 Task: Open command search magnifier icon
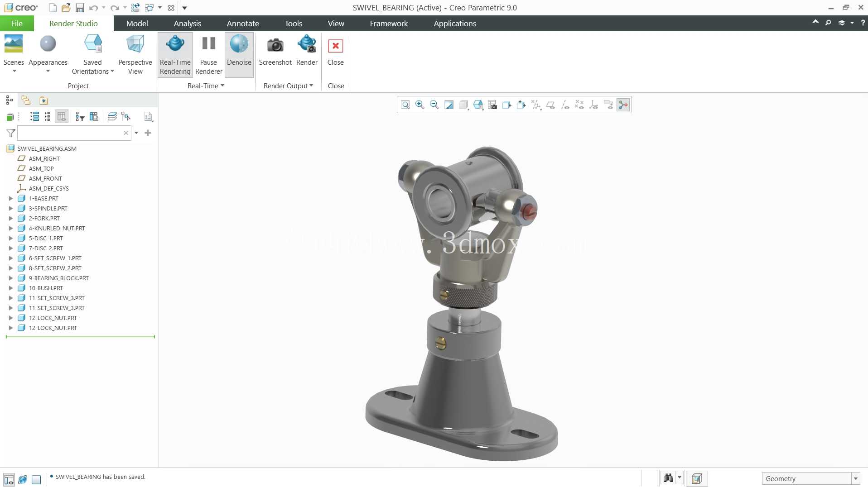click(828, 23)
